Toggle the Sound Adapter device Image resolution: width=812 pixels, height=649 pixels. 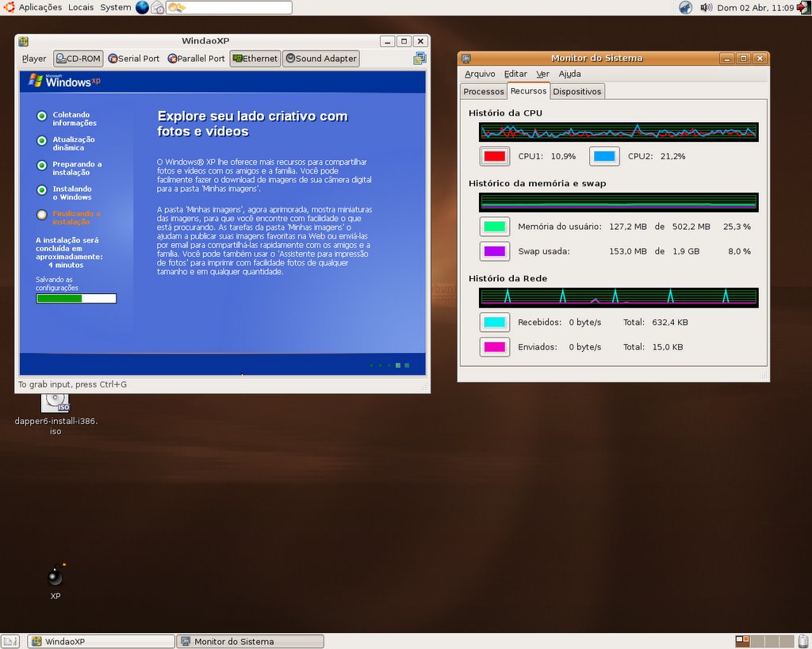pyautogui.click(x=321, y=59)
